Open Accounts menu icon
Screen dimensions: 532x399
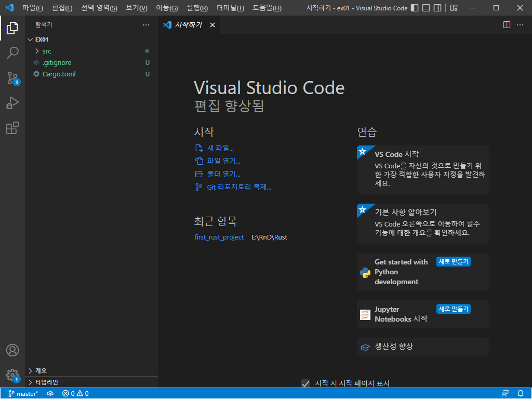pos(12,350)
